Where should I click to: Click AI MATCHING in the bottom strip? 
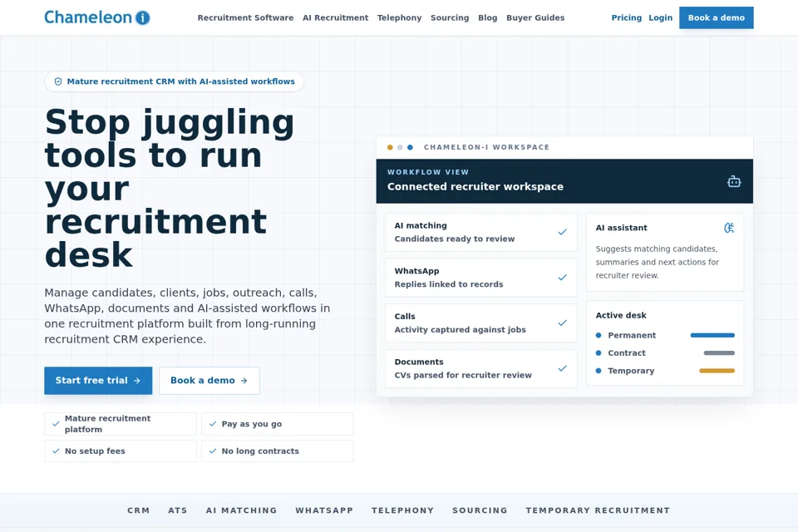pyautogui.click(x=241, y=510)
